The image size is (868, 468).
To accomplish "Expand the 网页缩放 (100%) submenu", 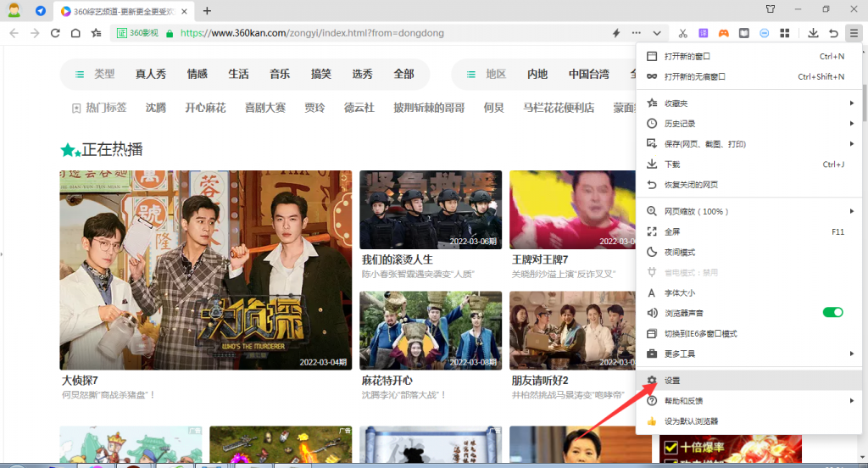I will click(749, 212).
